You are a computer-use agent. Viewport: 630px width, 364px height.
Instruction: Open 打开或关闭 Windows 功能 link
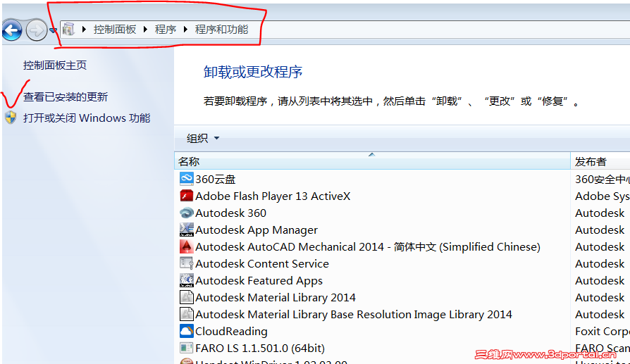[x=87, y=118]
